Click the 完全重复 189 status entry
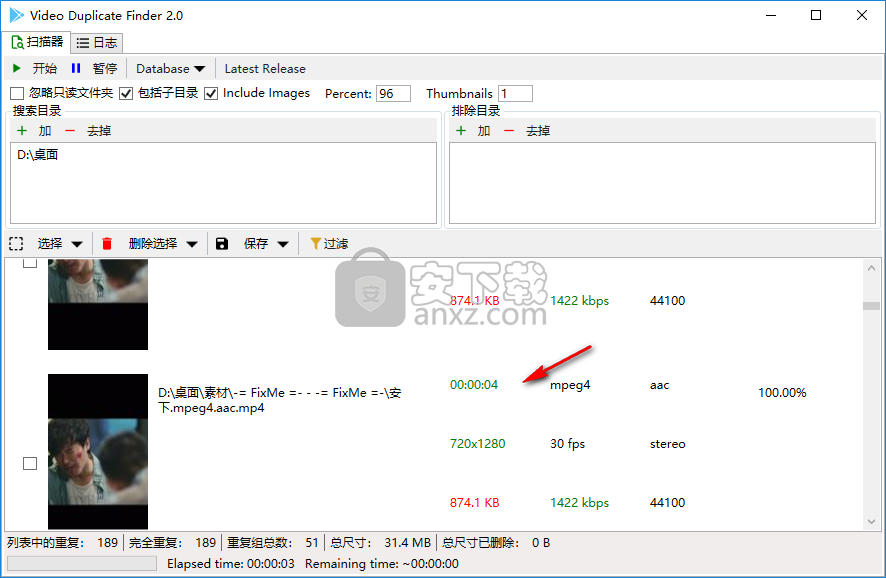 172,542
